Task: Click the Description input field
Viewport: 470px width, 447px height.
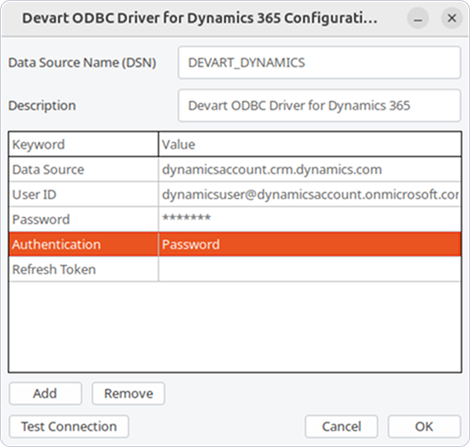Action: point(319,105)
